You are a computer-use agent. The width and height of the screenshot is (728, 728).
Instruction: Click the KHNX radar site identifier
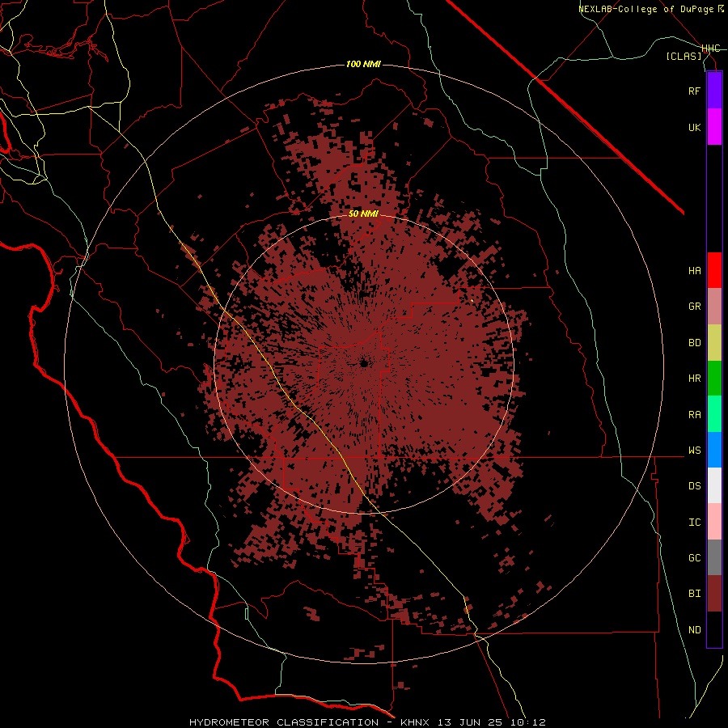click(x=417, y=722)
